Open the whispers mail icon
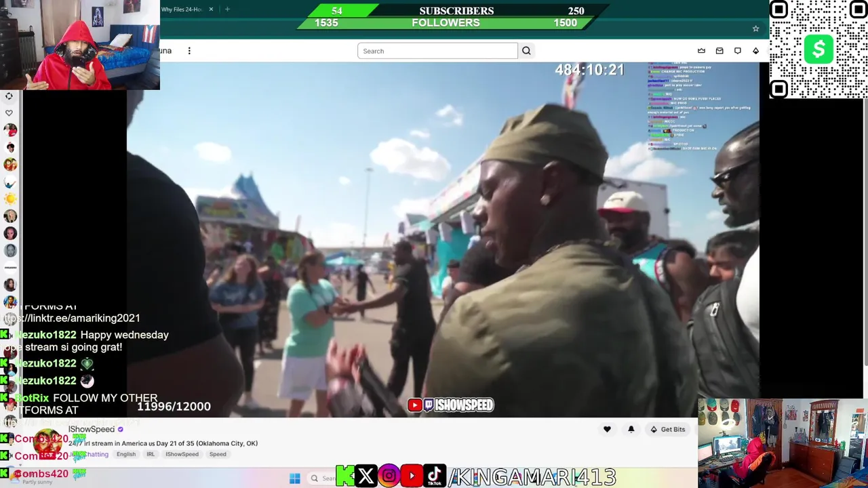 (719, 51)
